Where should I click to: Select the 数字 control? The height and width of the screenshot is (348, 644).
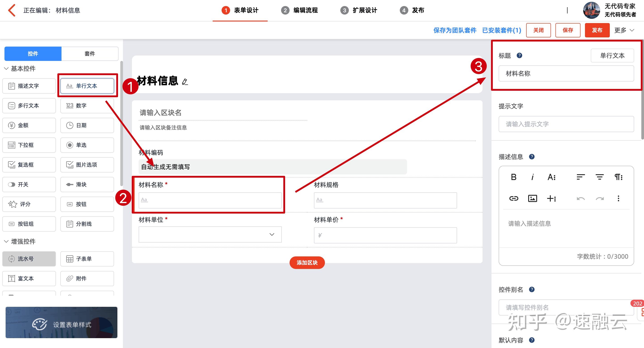click(x=87, y=105)
